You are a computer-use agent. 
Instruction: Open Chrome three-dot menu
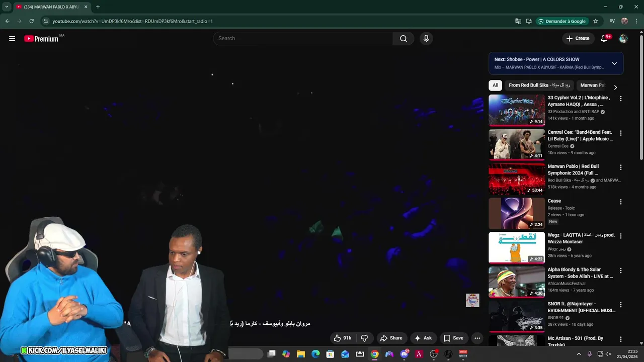pos(636,21)
